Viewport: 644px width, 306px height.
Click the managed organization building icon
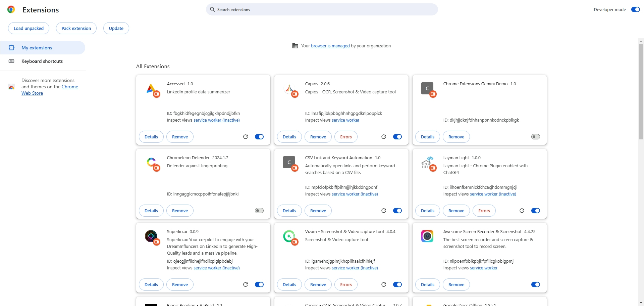(x=295, y=46)
